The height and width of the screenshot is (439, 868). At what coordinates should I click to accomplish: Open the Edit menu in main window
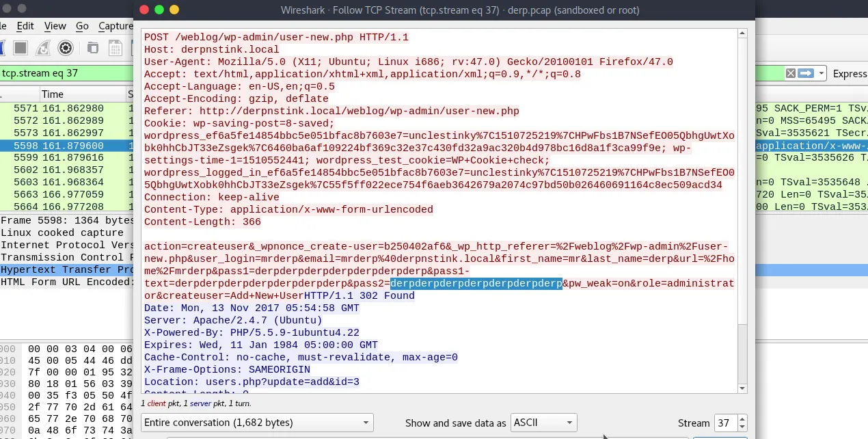25,26
